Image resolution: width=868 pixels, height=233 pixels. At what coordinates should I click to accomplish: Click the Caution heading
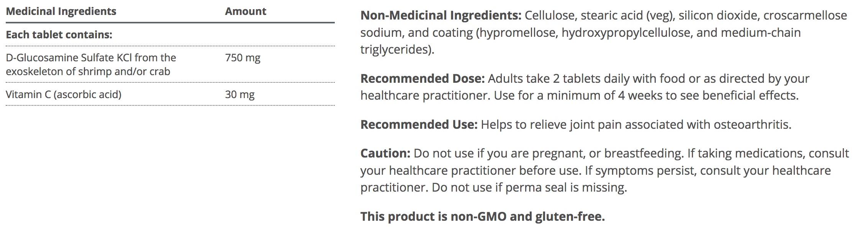385,153
